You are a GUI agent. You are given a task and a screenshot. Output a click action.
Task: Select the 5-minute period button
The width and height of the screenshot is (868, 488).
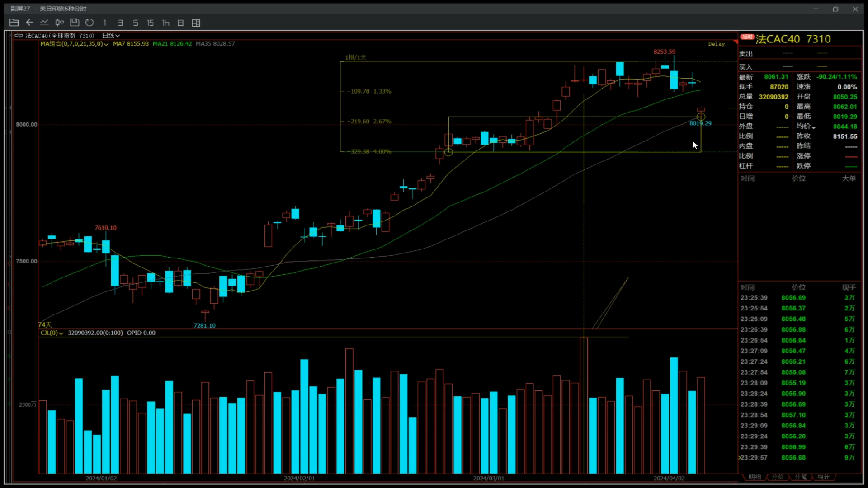(135, 23)
